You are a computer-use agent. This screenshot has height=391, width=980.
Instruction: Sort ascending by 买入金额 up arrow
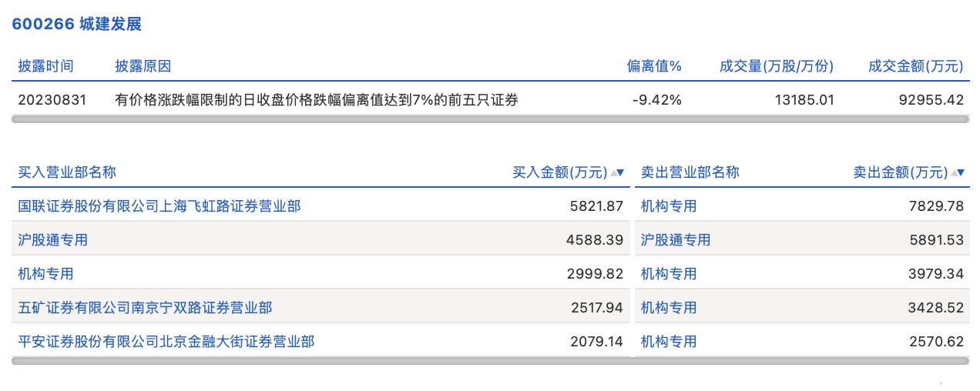[x=614, y=173]
